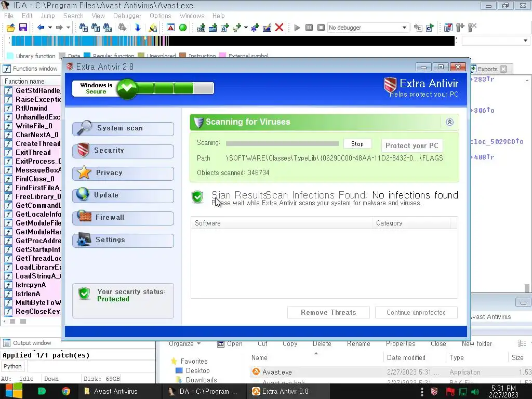Click volume icon in system tray
Image resolution: width=532 pixels, height=399 pixels.
(475, 392)
